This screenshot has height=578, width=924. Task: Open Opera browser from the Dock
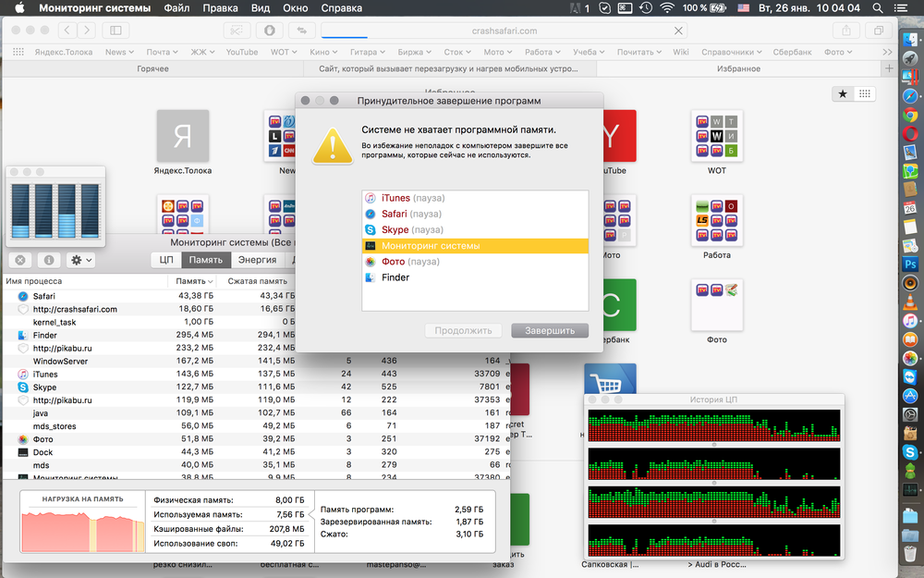pos(910,134)
